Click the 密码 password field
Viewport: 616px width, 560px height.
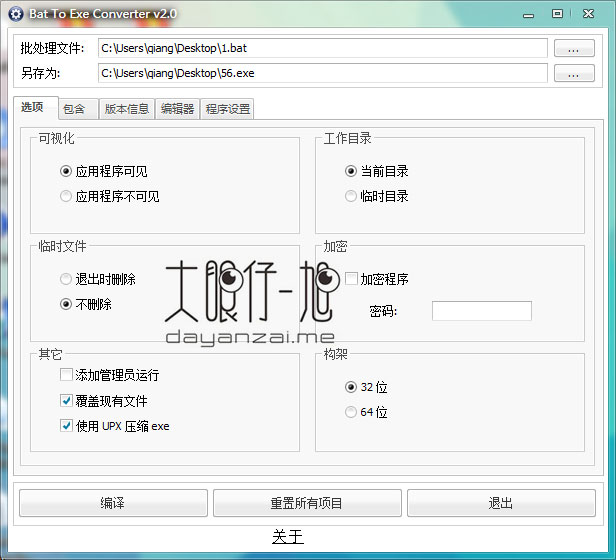coord(482,311)
